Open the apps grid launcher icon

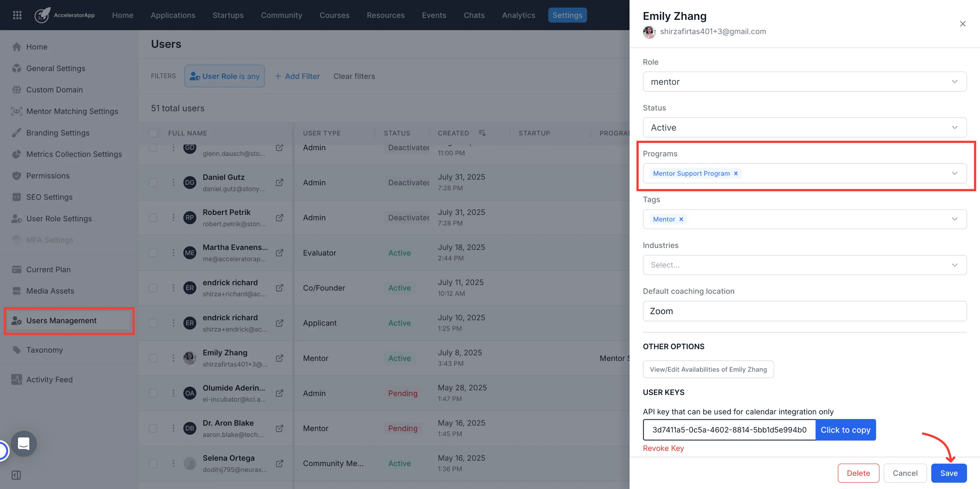[17, 15]
